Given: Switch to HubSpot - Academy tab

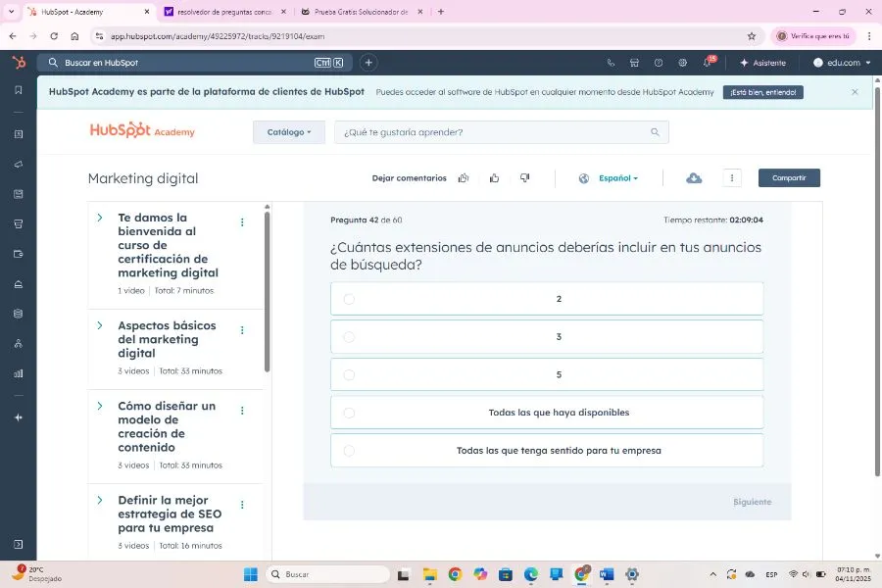Looking at the screenshot, I should [x=89, y=11].
